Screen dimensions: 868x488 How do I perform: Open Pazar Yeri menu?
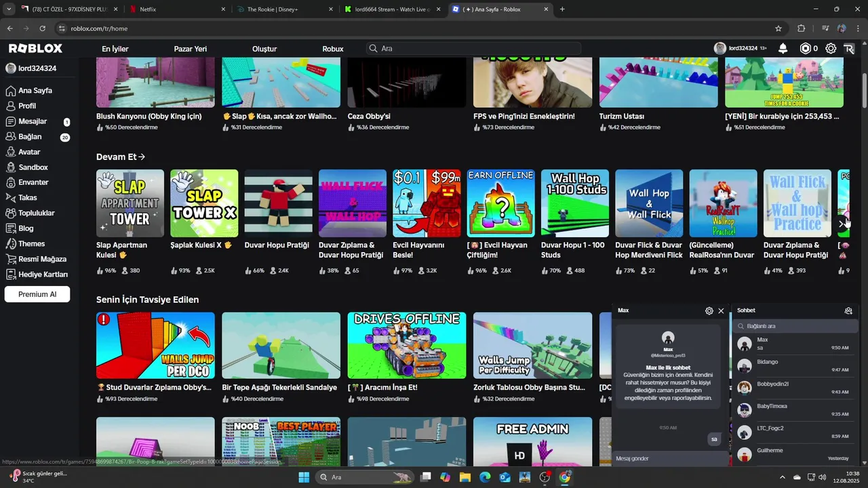pos(191,49)
